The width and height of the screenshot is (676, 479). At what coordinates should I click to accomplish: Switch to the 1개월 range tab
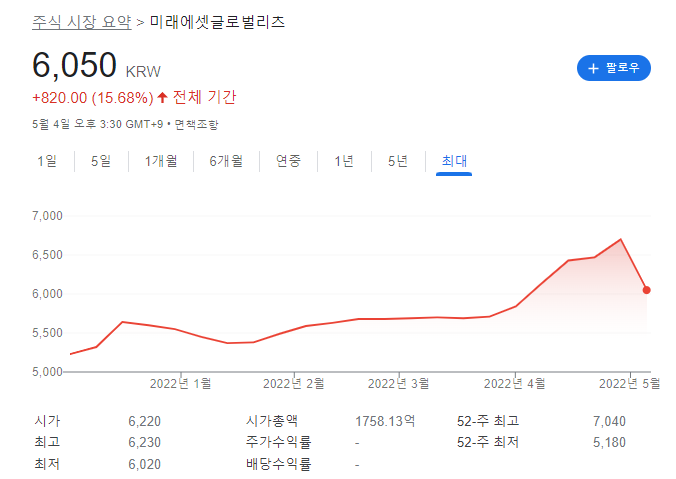tap(161, 161)
